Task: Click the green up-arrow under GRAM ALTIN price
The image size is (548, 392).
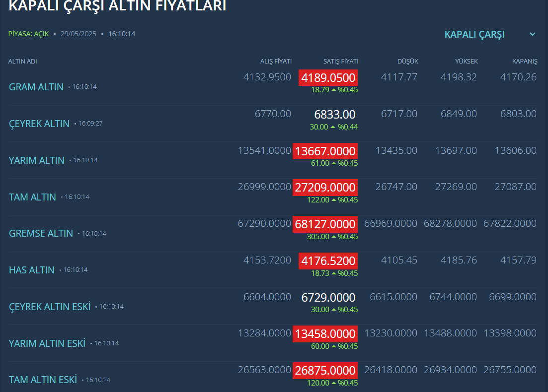Action: (x=334, y=90)
